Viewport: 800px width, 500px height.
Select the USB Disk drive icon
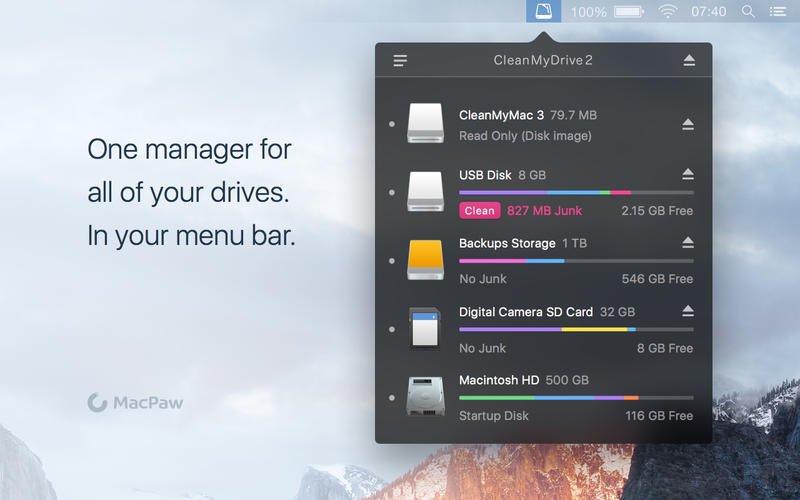click(426, 192)
